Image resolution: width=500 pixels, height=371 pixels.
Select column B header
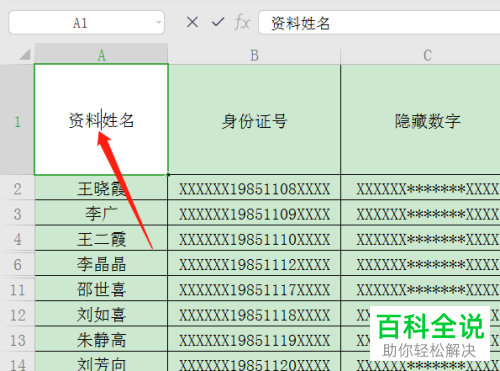coord(254,54)
